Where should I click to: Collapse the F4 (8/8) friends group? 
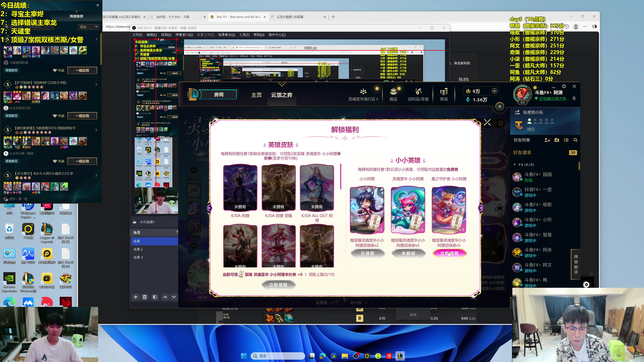pos(515,165)
